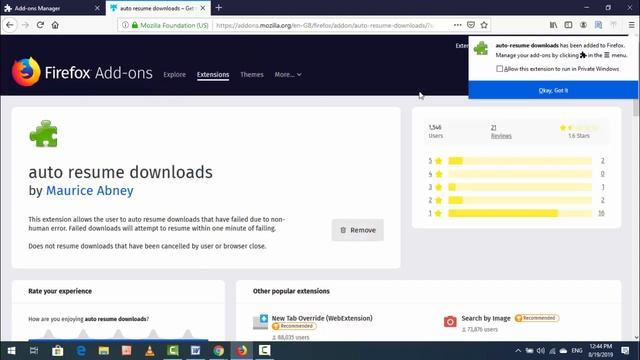Viewport: 640px width, 360px height.
Task: Click the New Tab Override icon
Action: [x=260, y=322]
